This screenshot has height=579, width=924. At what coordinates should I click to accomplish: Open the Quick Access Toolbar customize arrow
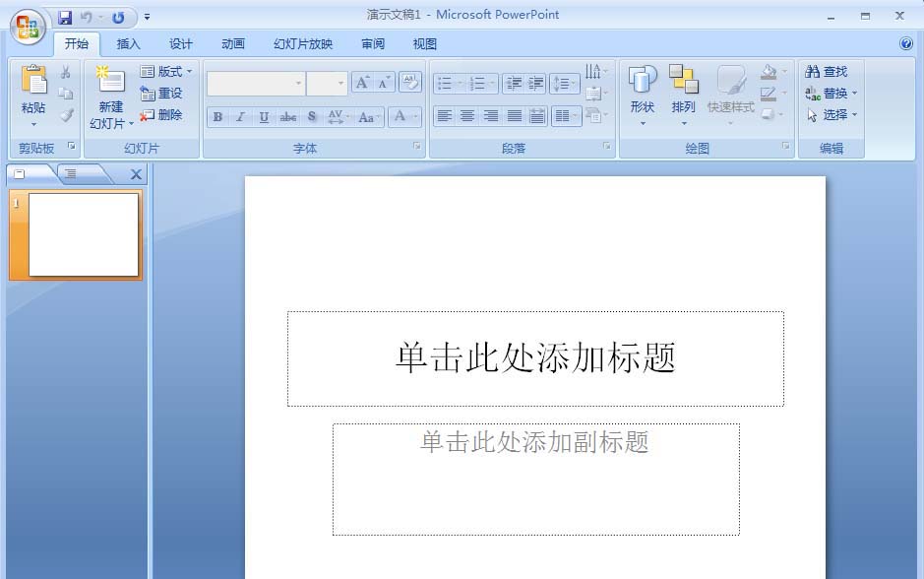click(x=147, y=18)
